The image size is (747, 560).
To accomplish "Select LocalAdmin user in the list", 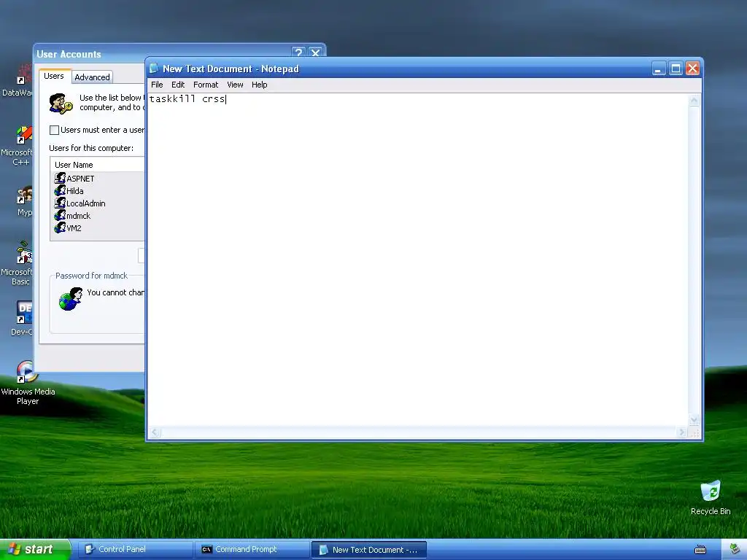I will [86, 203].
